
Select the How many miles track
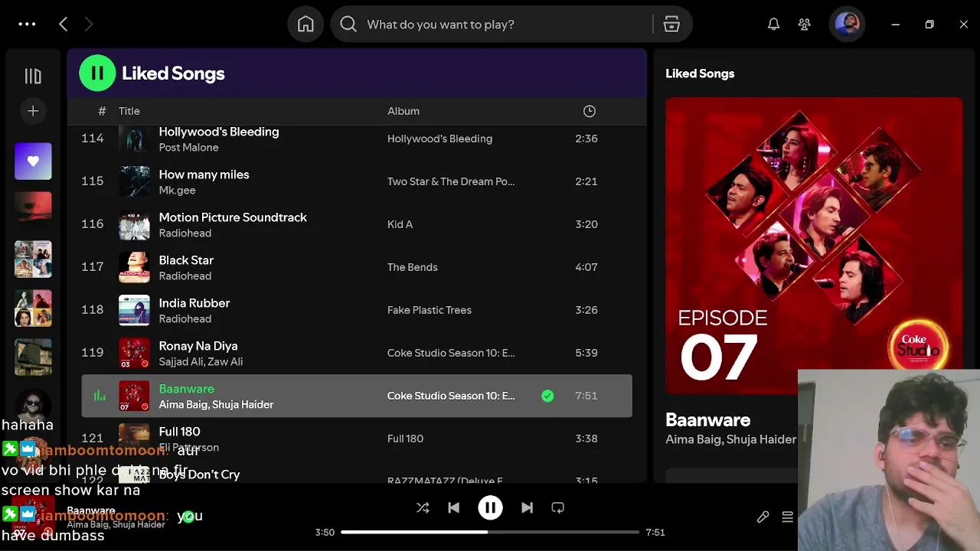coord(204,174)
